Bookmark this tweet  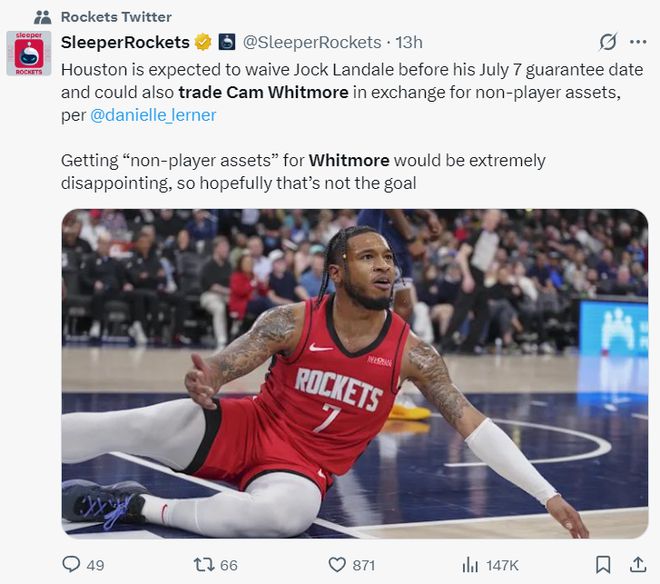(x=603, y=565)
